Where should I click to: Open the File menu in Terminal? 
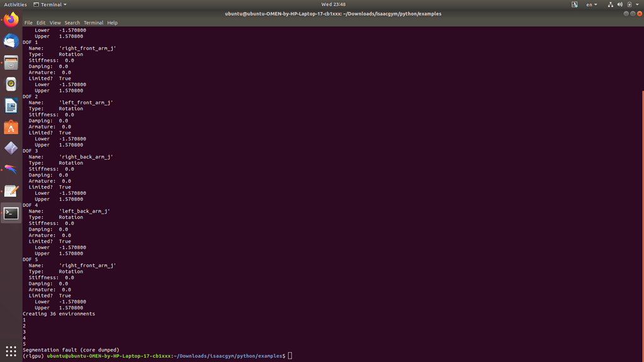click(28, 23)
